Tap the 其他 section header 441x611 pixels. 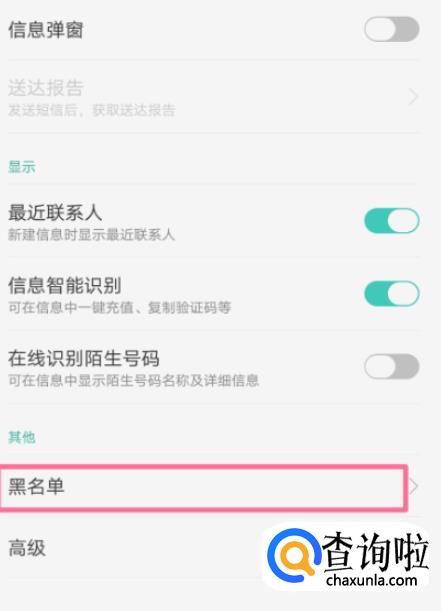22,437
